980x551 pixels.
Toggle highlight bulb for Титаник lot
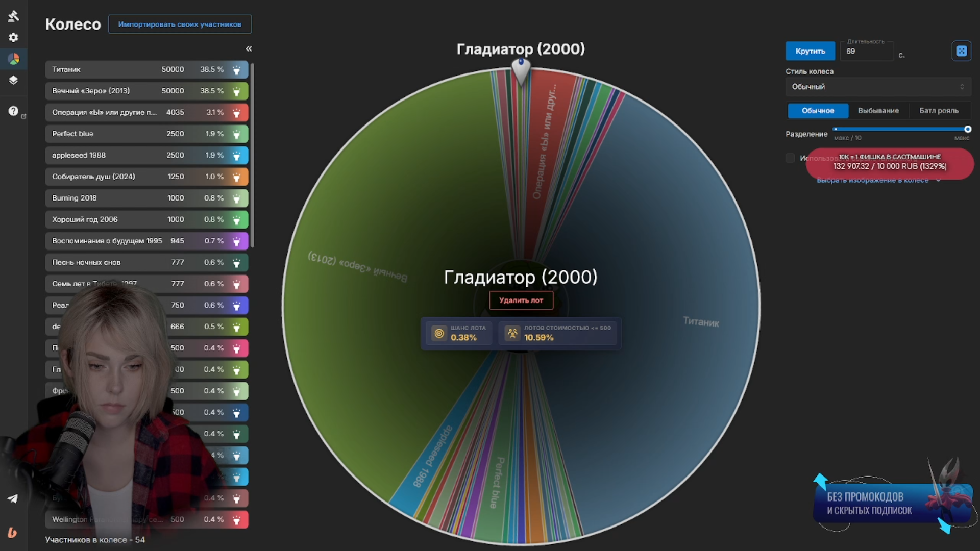236,70
